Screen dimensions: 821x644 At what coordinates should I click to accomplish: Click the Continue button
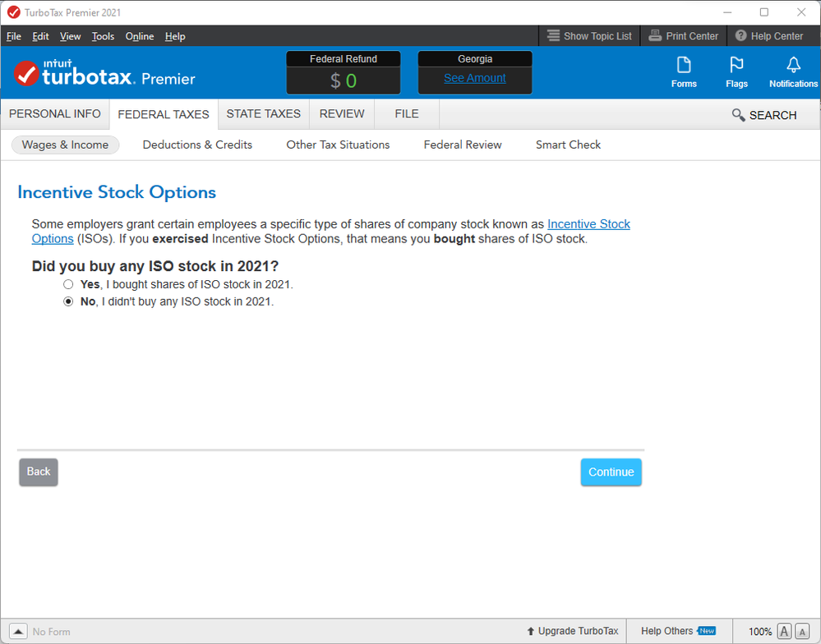tap(611, 472)
